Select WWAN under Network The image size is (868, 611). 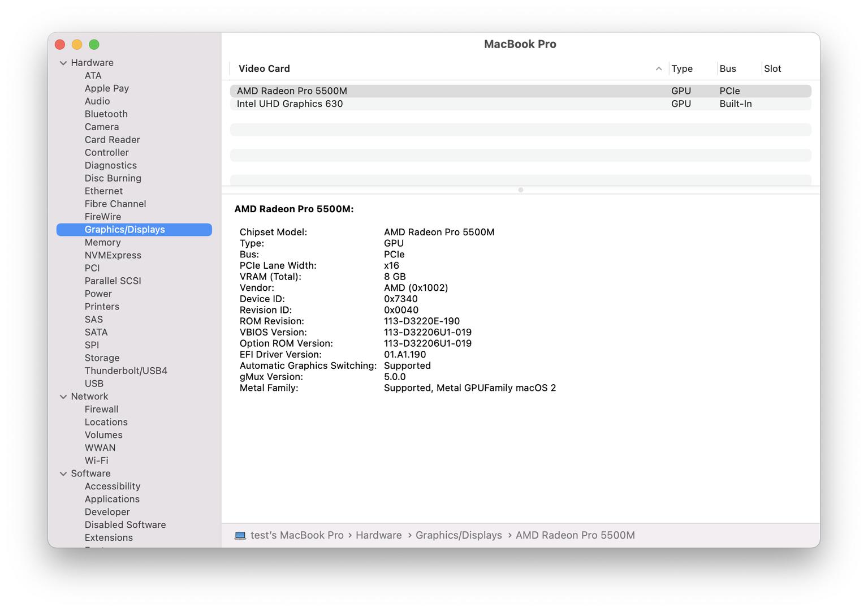(100, 448)
